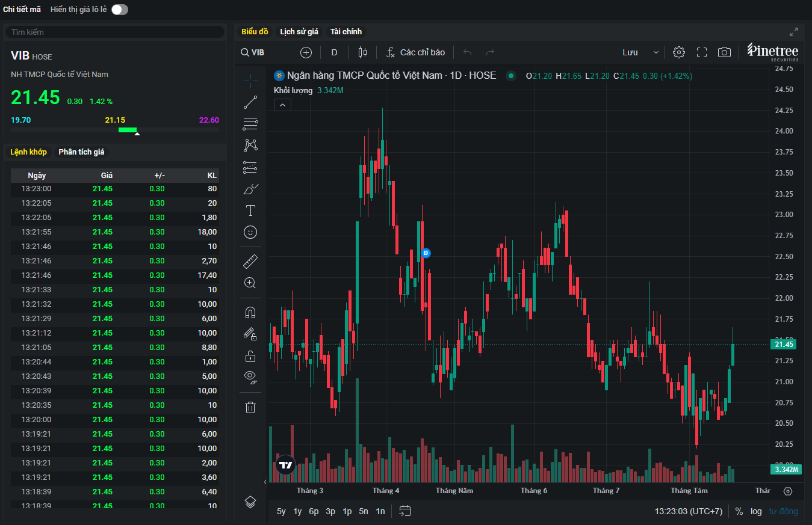Select the ruler measure tool
The height and width of the screenshot is (525, 812).
[x=250, y=261]
